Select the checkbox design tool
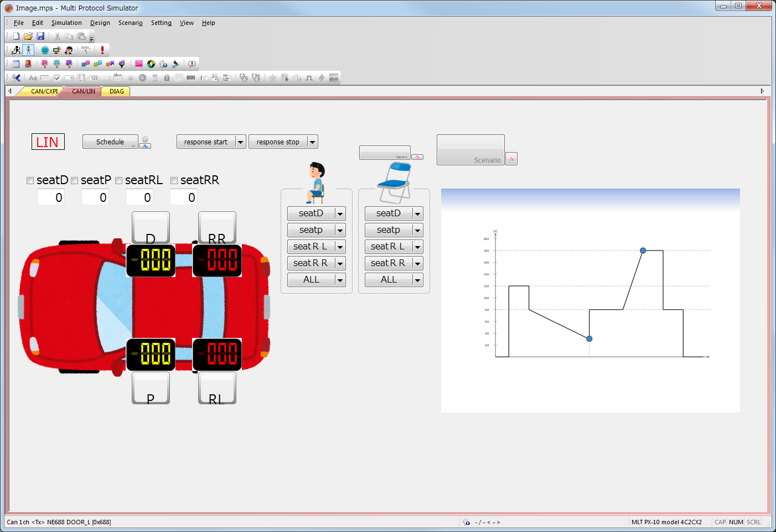This screenshot has width=776, height=532. 57,77
